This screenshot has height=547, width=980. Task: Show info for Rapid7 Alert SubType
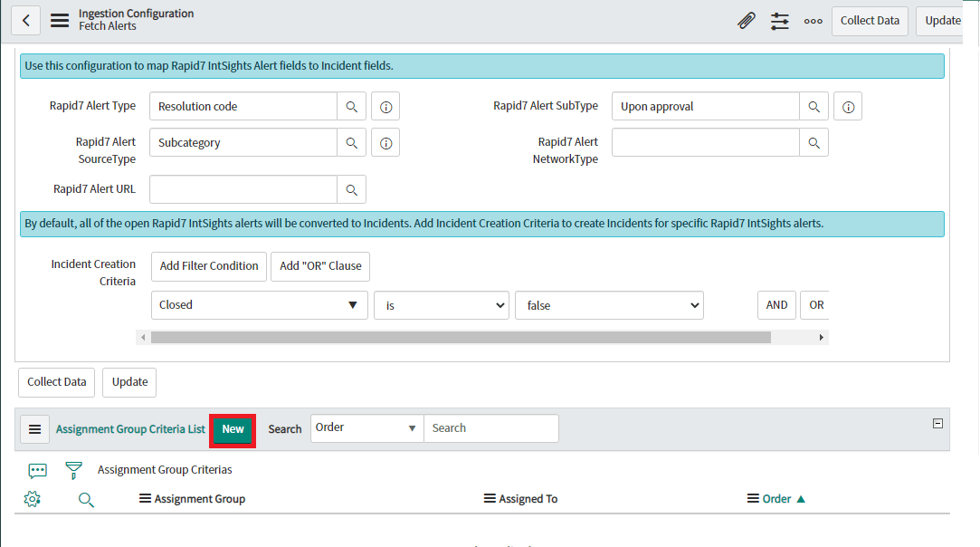pos(848,107)
